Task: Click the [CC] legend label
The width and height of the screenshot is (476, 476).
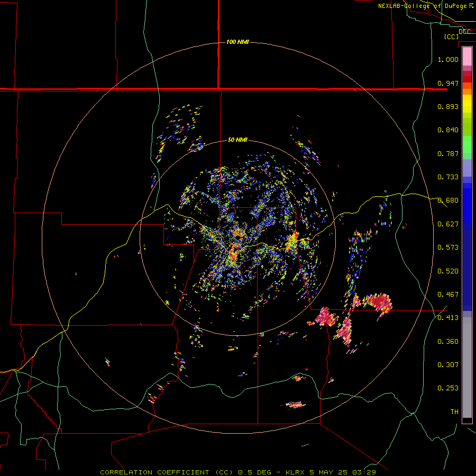Action: (452, 36)
